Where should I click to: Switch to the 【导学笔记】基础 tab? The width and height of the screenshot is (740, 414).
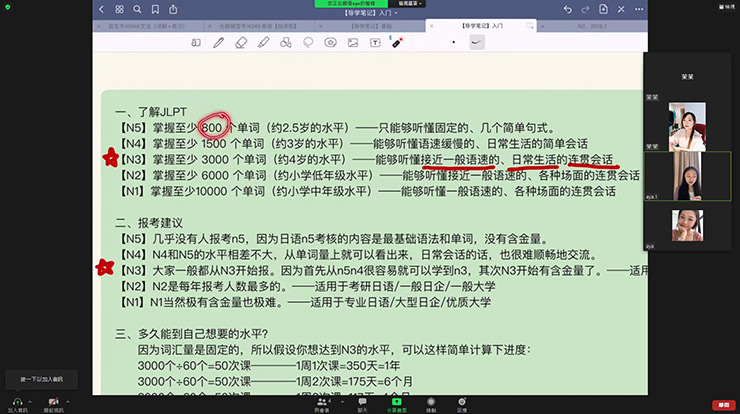tap(371, 26)
